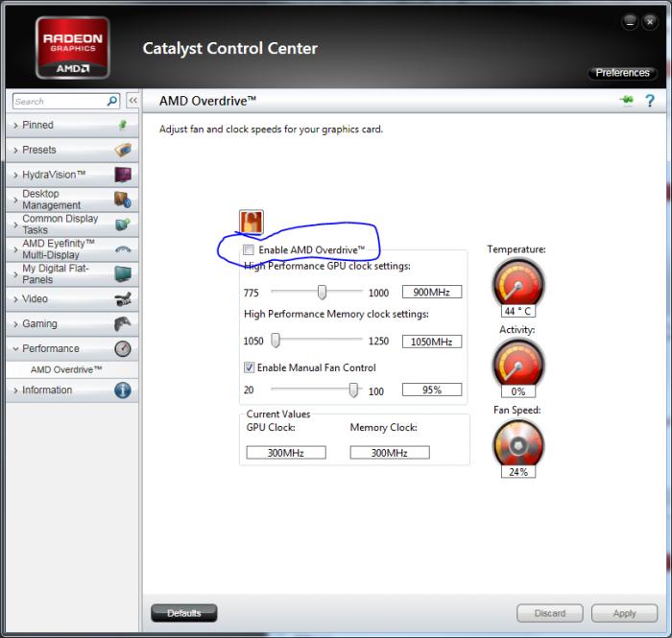Expand the Gaming section
The image size is (672, 638).
pyautogui.click(x=72, y=323)
